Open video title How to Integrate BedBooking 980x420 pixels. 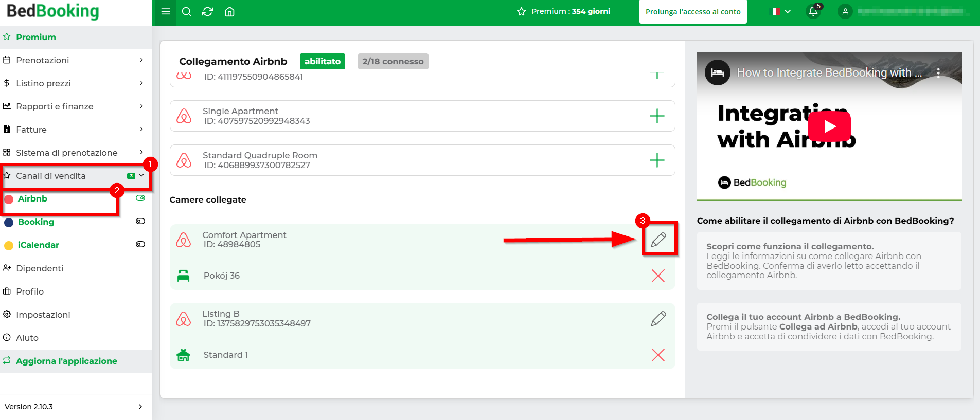pos(829,72)
